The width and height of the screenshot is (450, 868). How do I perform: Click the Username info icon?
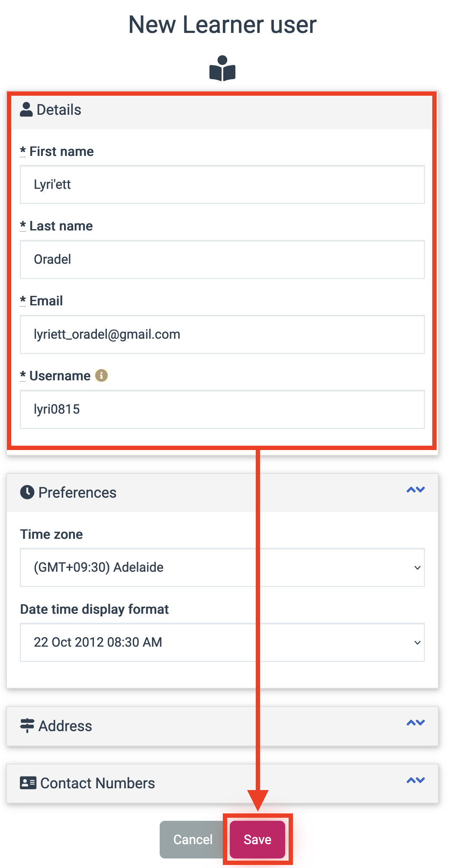[101, 375]
